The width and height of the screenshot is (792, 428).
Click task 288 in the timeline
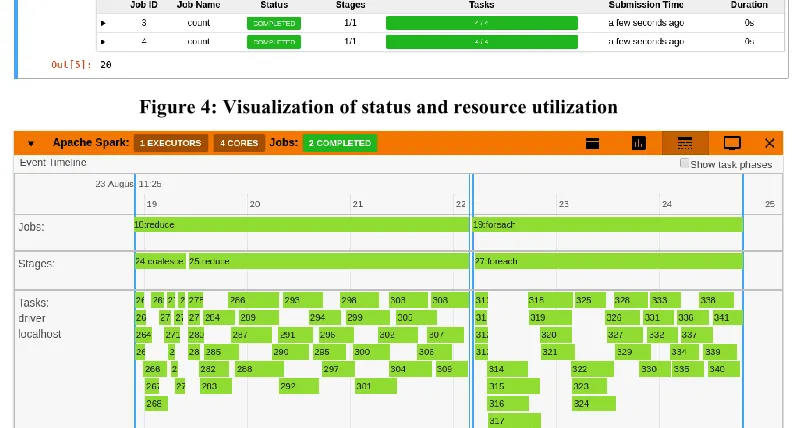point(259,369)
